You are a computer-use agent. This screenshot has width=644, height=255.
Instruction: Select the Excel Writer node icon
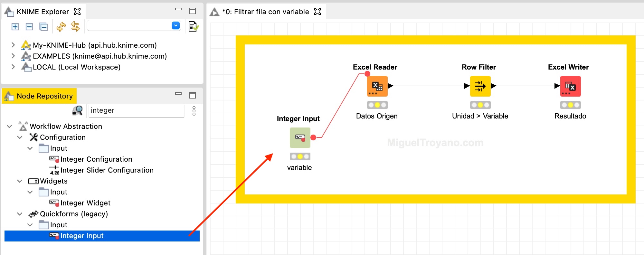click(x=571, y=86)
